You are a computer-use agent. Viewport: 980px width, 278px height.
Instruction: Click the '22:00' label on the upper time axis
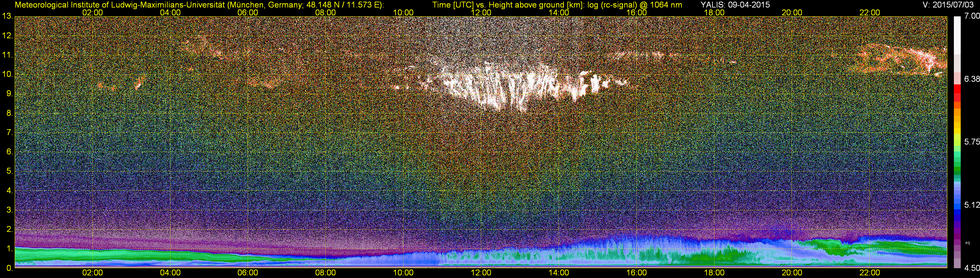click(870, 12)
